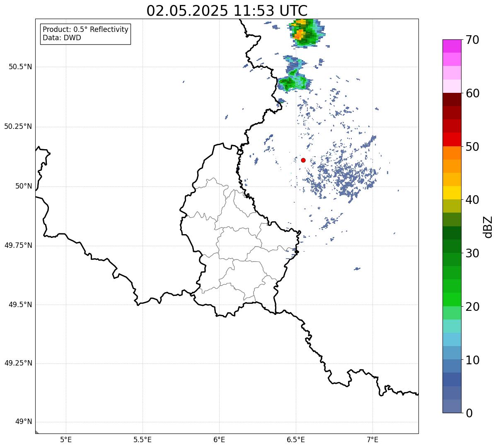Click the 50.25°N latitude label
This screenshot has width=498, height=448.
(18, 126)
